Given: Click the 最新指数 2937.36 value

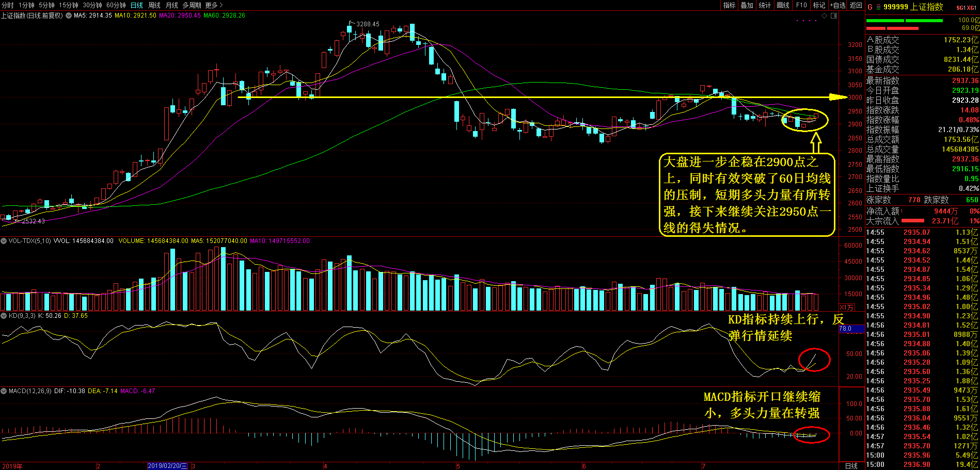Looking at the screenshot, I should pos(965,80).
